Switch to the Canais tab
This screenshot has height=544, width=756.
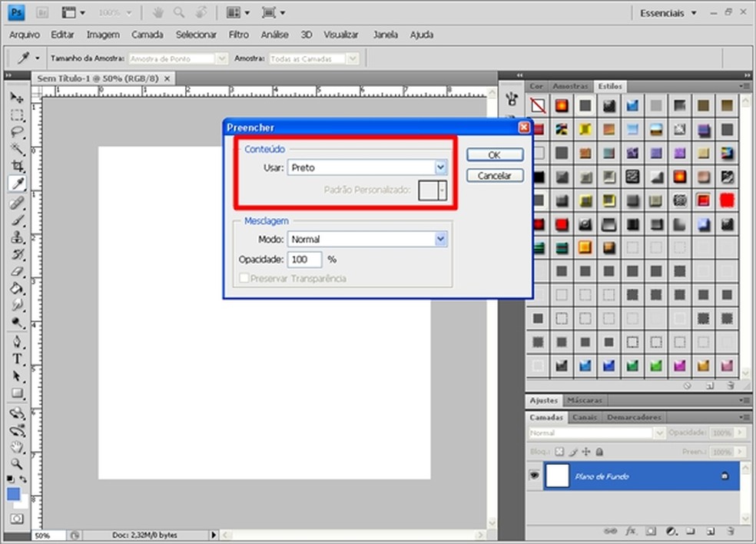(585, 417)
